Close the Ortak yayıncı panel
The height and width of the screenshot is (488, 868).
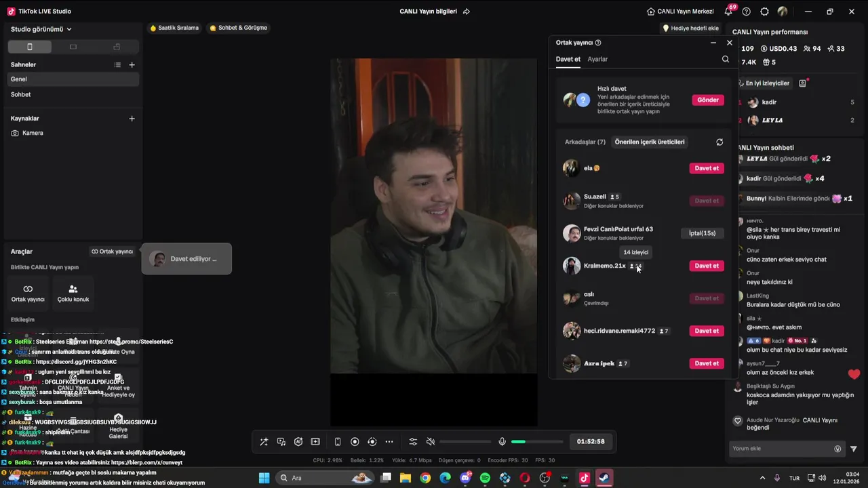pyautogui.click(x=730, y=43)
